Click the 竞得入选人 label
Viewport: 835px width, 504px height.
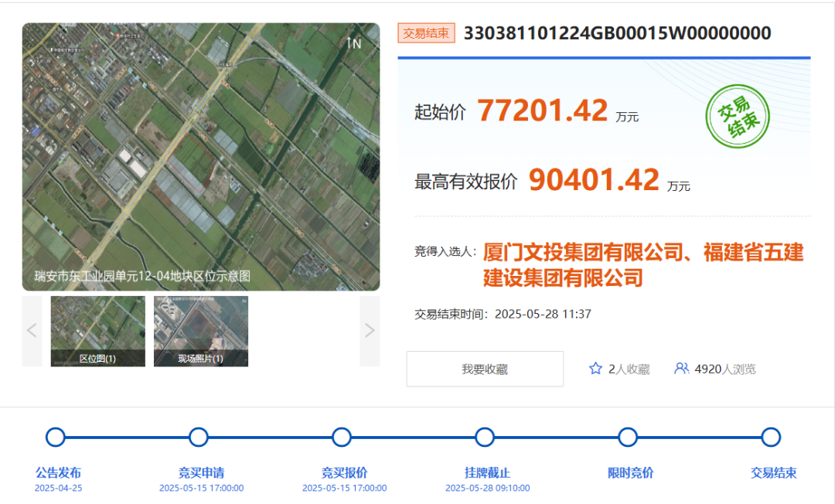[445, 251]
